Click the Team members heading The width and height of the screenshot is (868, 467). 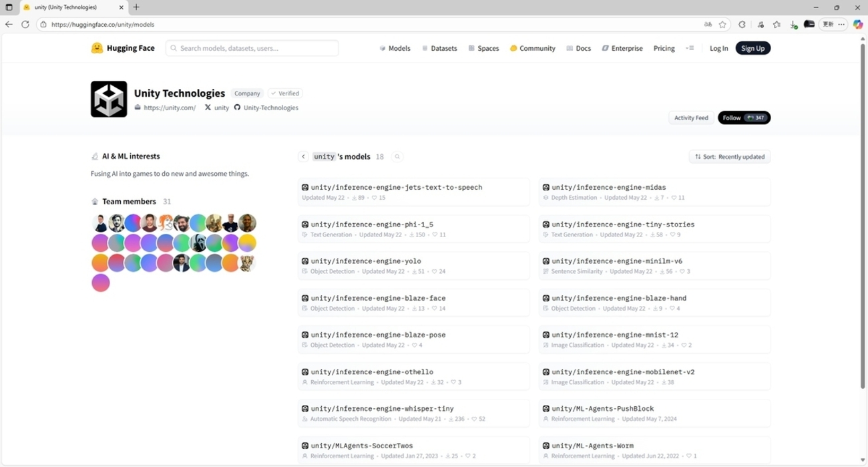[x=129, y=201]
